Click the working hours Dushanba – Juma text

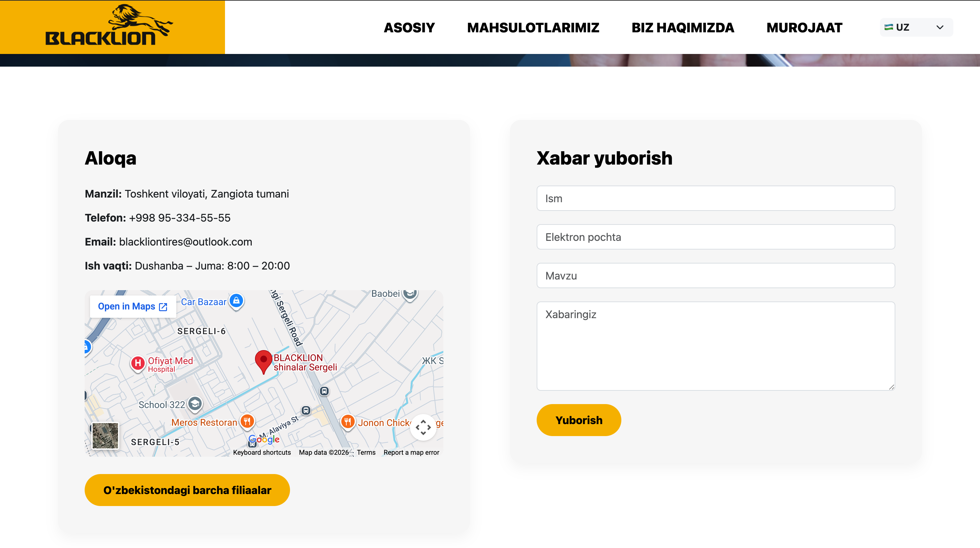click(212, 266)
